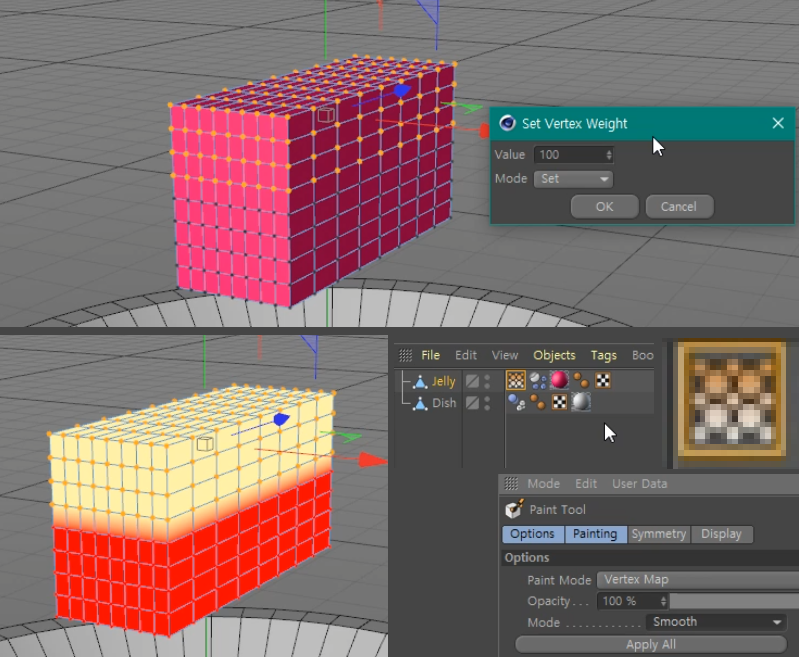Select the Jelly object name
This screenshot has width=799, height=657.
click(443, 382)
